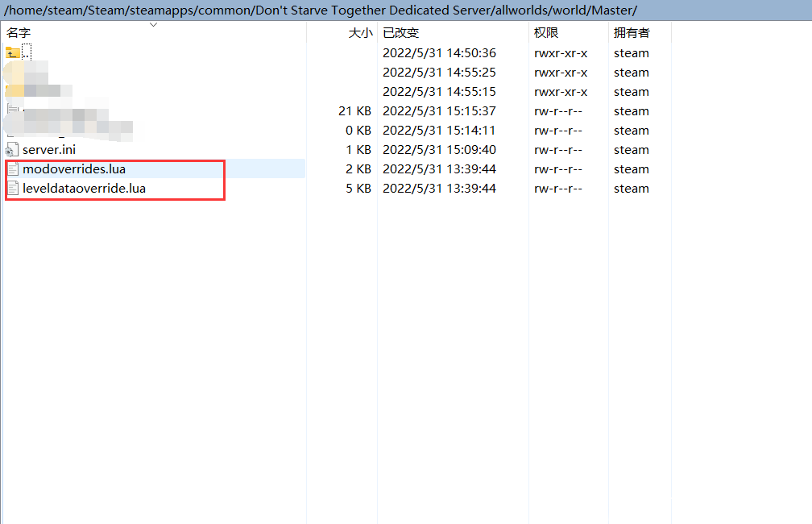Image resolution: width=812 pixels, height=524 pixels.
Task: Sort by the 名字 column header
Action: [19, 33]
